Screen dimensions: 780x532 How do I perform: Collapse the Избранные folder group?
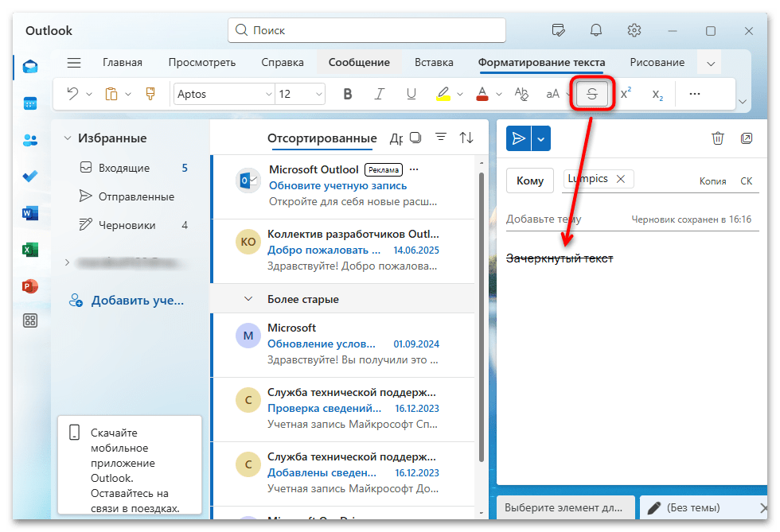68,138
